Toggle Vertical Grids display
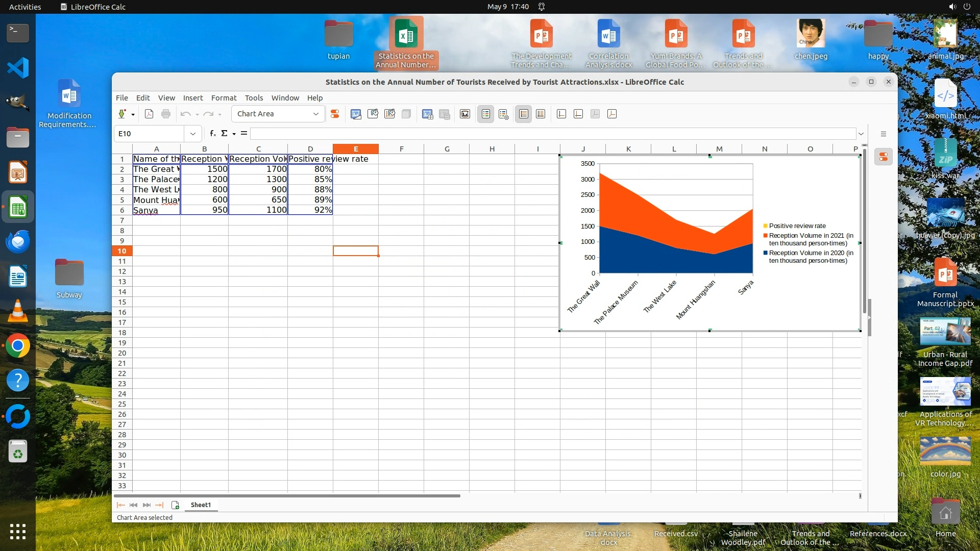Viewport: 980px width, 551px height. (541, 114)
